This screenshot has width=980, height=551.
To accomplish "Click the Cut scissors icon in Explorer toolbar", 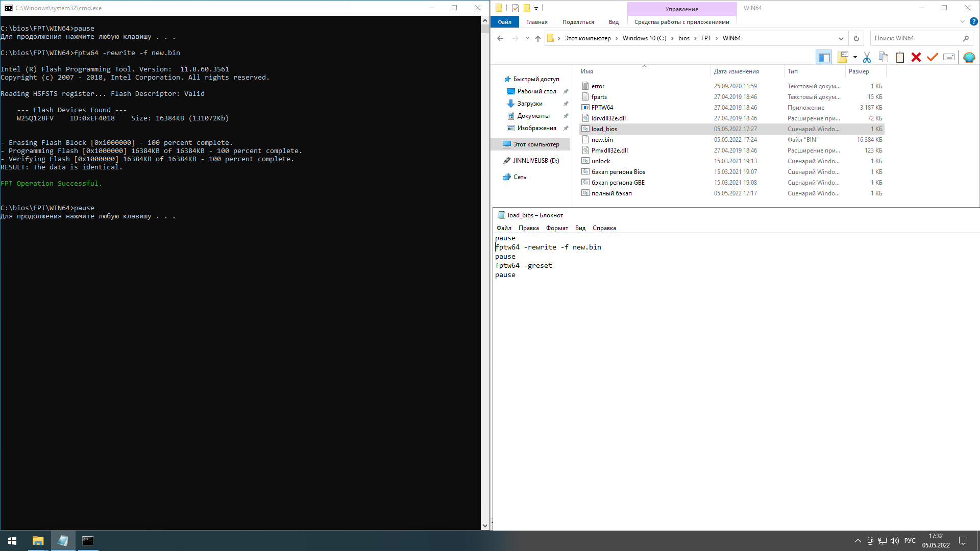I will 867,57.
